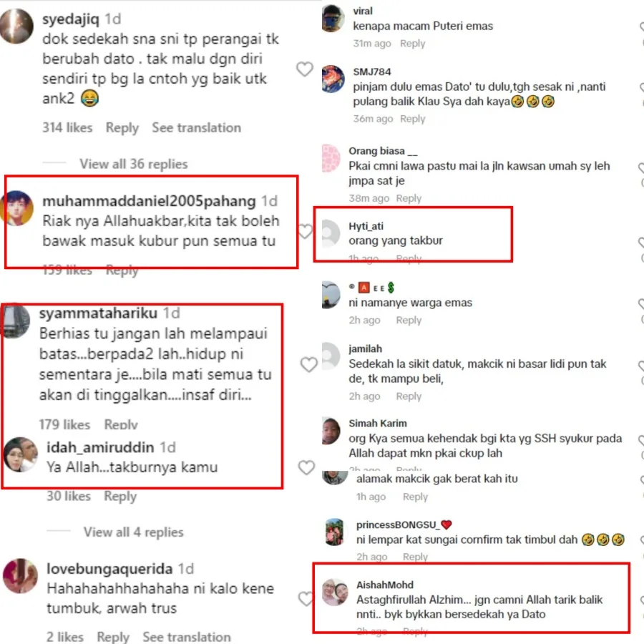Expand View all 36 replies

coord(134,164)
